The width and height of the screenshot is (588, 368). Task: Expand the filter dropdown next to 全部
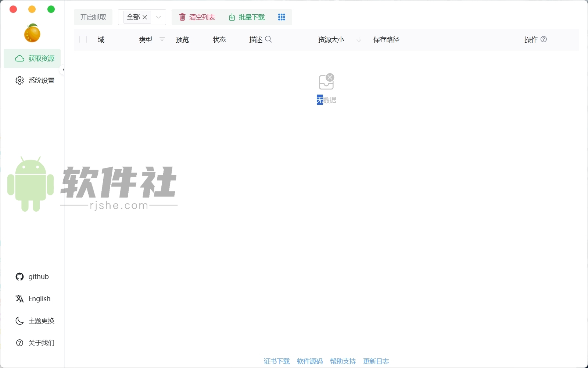[159, 17]
